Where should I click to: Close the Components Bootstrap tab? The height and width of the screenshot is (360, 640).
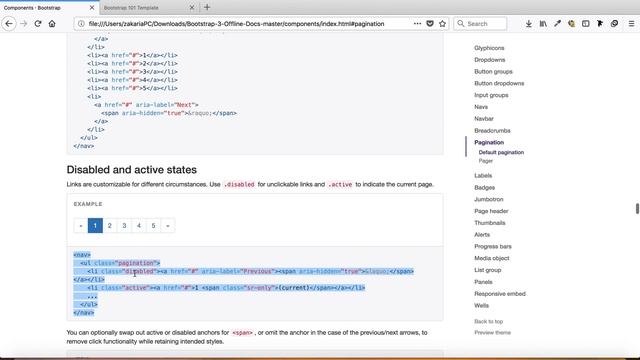(x=92, y=7)
